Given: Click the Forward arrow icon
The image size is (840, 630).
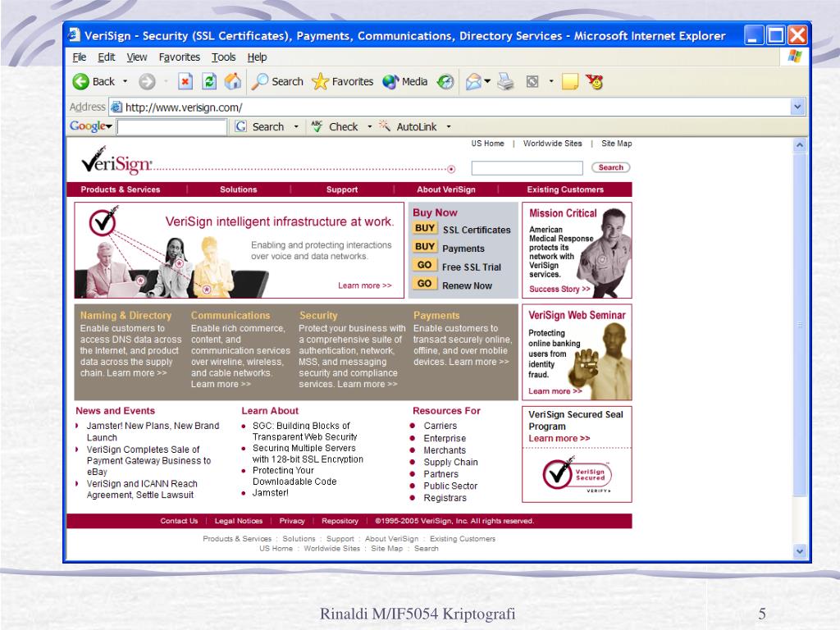Looking at the screenshot, I should [x=147, y=81].
